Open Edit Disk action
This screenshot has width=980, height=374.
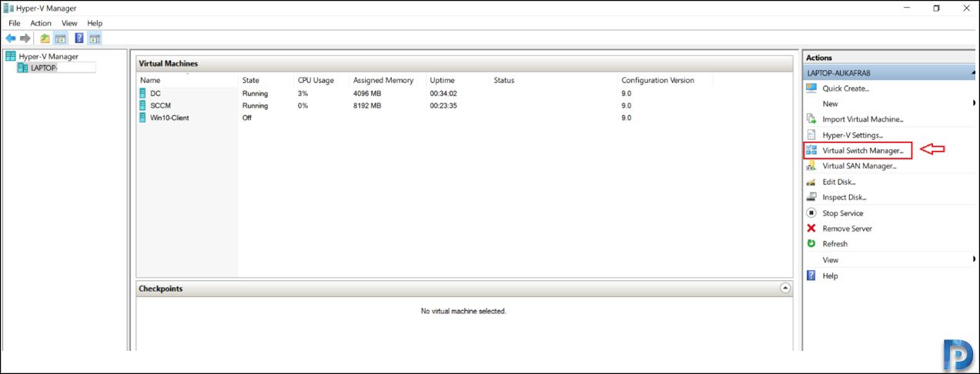(839, 182)
